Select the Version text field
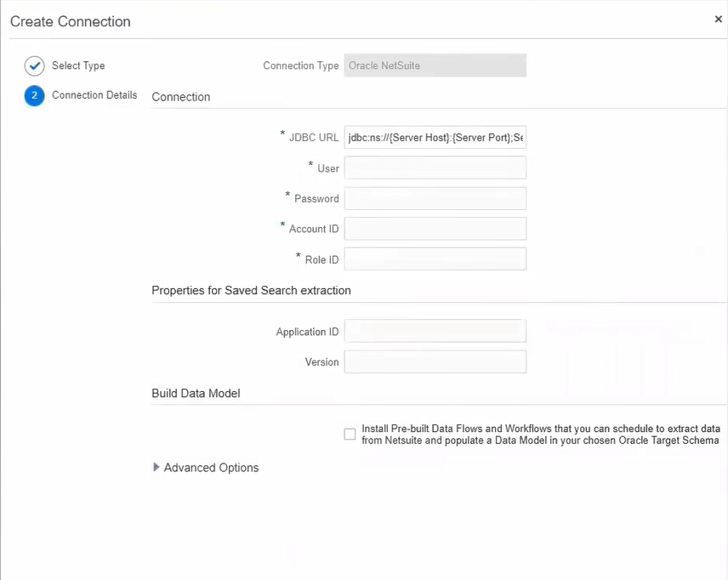The width and height of the screenshot is (728, 580). point(435,361)
